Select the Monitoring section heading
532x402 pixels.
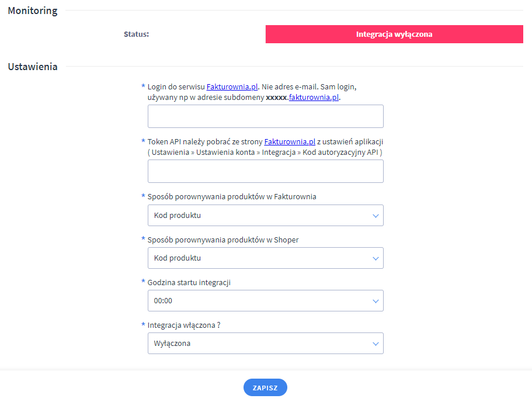33,11
